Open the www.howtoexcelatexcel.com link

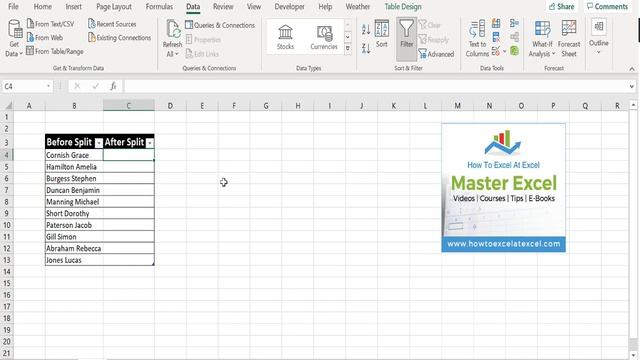click(503, 244)
